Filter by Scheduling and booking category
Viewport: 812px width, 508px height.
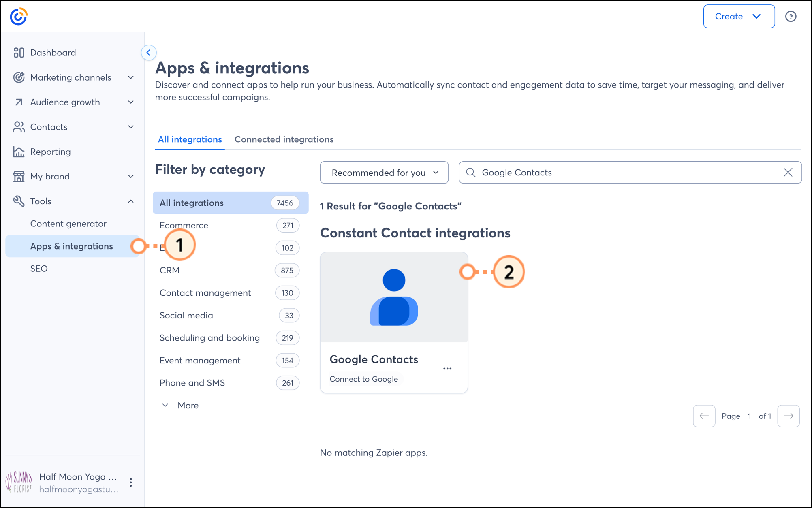[x=231, y=338]
